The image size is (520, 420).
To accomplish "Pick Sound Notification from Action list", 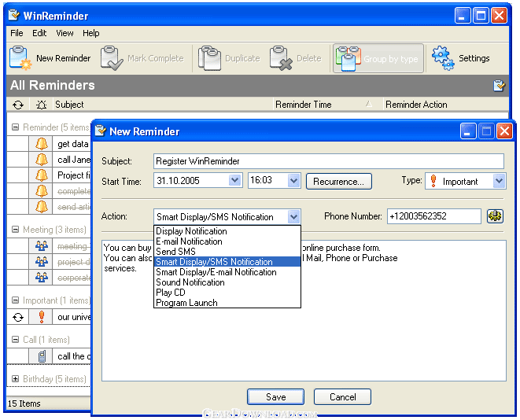I will click(x=227, y=282).
